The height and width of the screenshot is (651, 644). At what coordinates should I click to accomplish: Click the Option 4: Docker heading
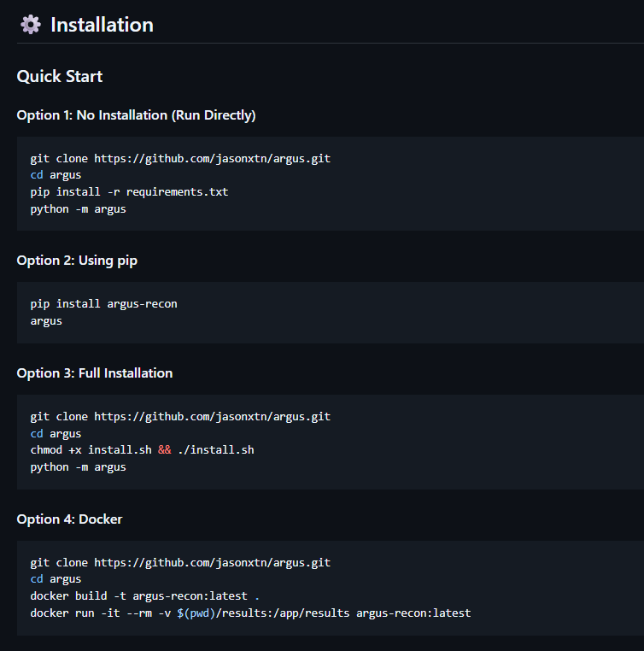pyautogui.click(x=69, y=519)
